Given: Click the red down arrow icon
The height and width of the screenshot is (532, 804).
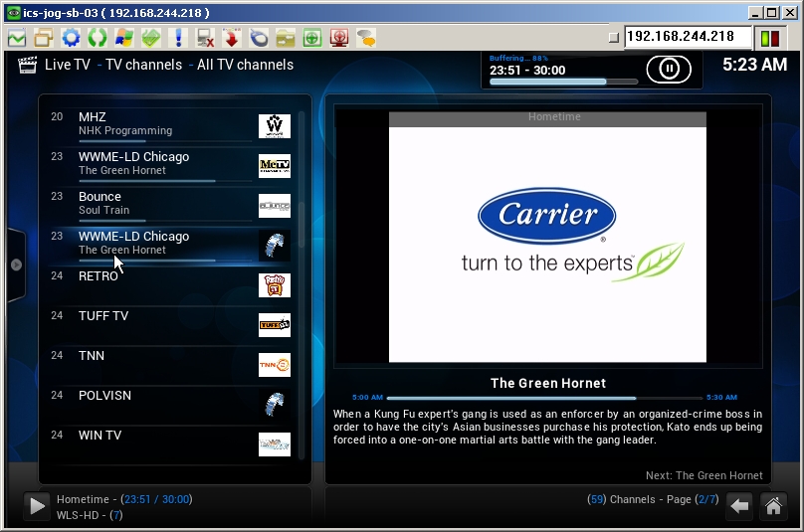Looking at the screenshot, I should point(232,38).
